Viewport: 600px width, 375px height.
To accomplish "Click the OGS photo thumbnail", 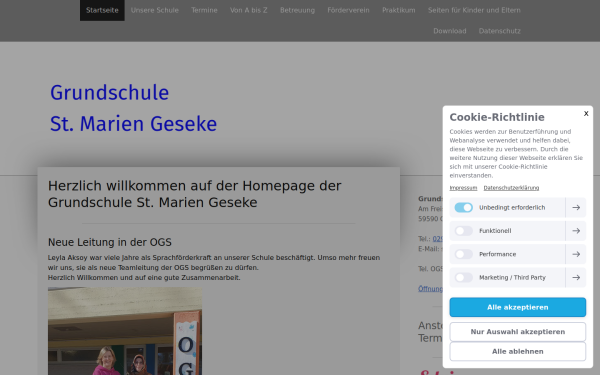I will click(x=125, y=331).
